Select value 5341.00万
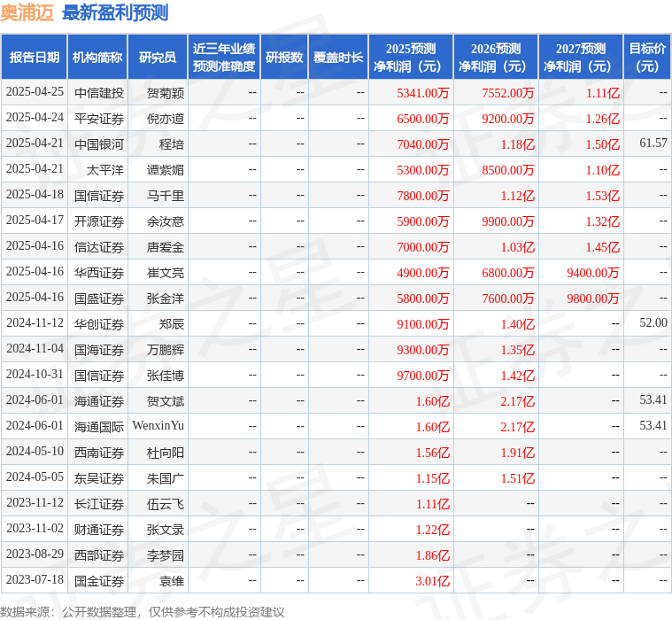The image size is (672, 620). (x=422, y=93)
